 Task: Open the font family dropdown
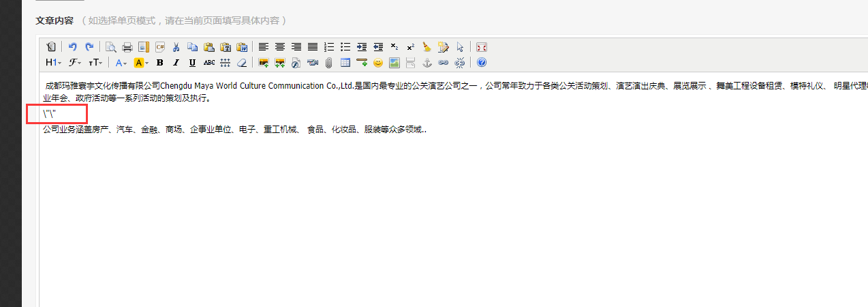point(75,63)
